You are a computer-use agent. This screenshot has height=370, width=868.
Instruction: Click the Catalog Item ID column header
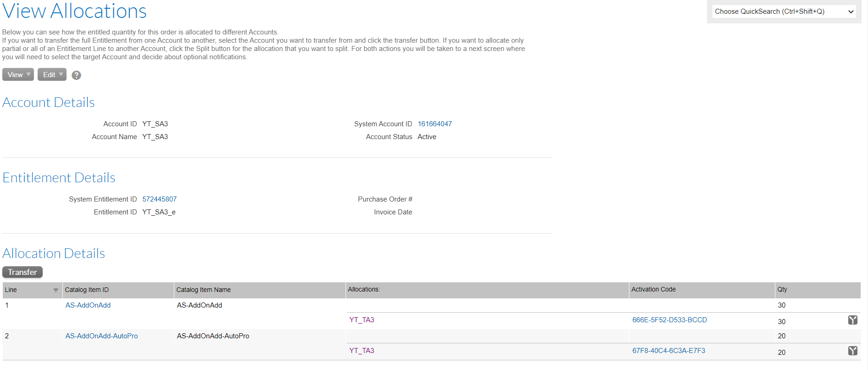[x=118, y=290]
